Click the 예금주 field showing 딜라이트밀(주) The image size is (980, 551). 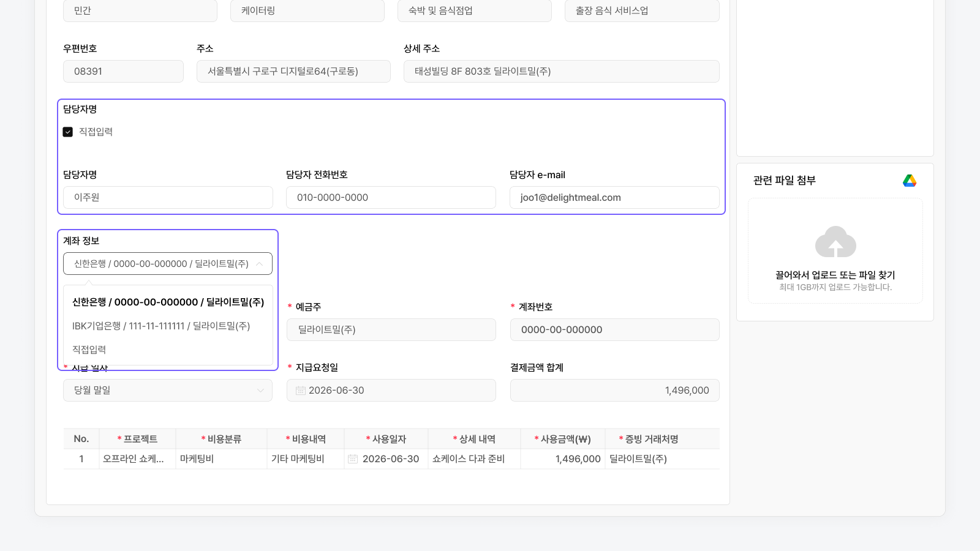(x=391, y=330)
